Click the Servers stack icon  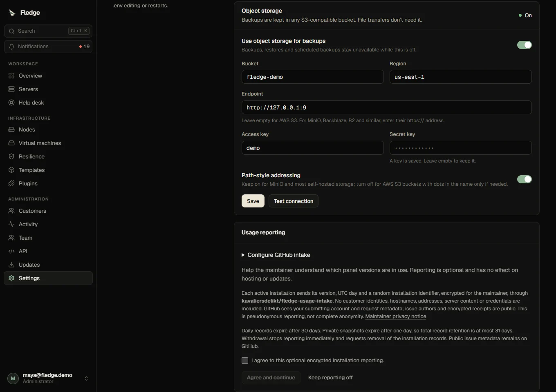11,89
